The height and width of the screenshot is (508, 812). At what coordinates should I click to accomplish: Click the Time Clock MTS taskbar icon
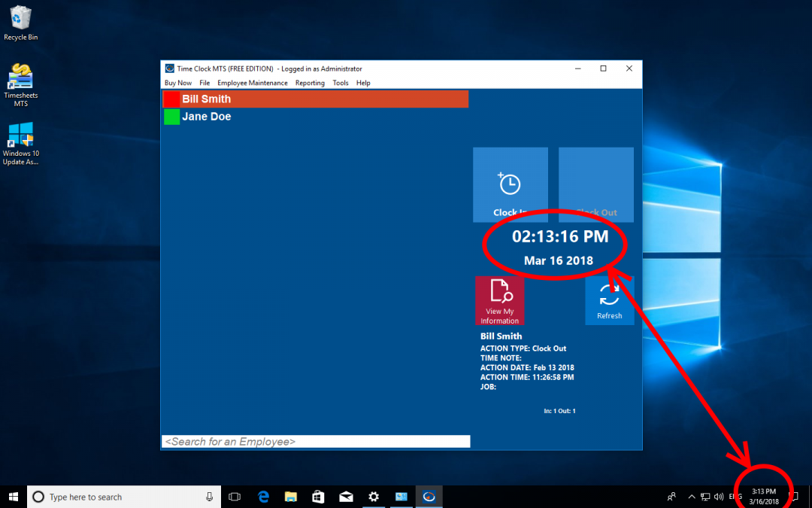coord(429,497)
